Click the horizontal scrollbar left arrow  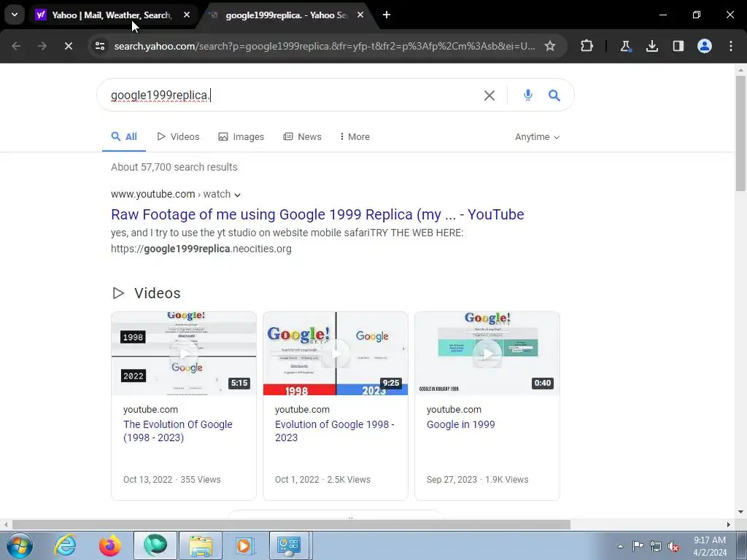coord(5,524)
